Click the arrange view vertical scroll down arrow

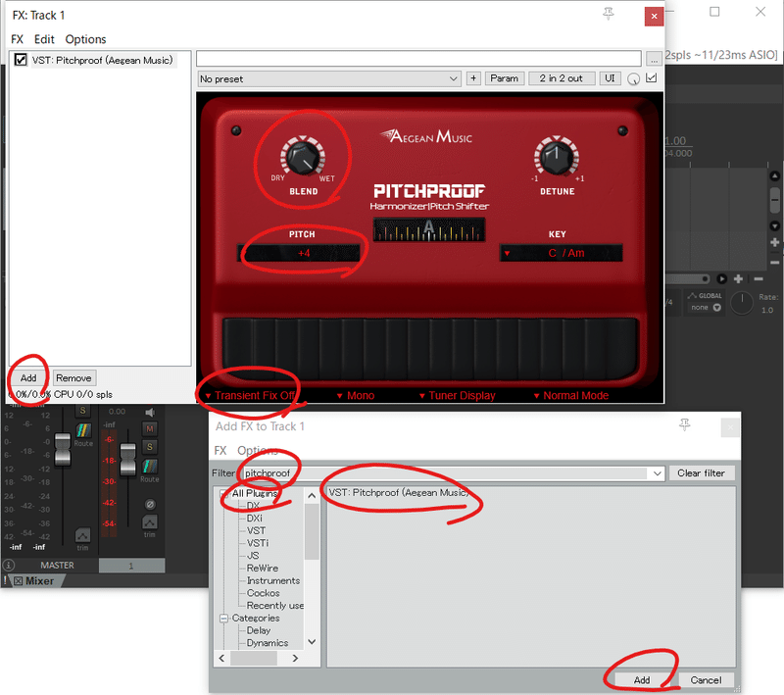click(775, 226)
